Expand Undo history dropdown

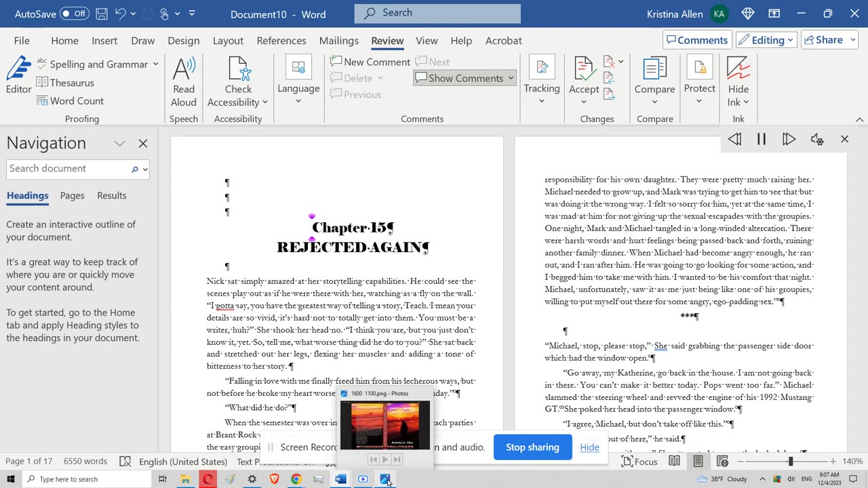[x=134, y=14]
